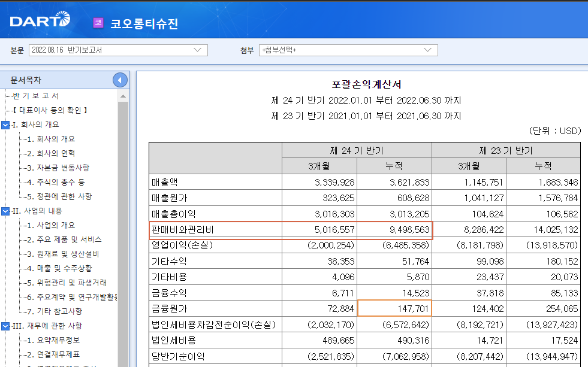
Task: Click the 코 company badge beside 코오롱티슈진
Action: [98, 22]
